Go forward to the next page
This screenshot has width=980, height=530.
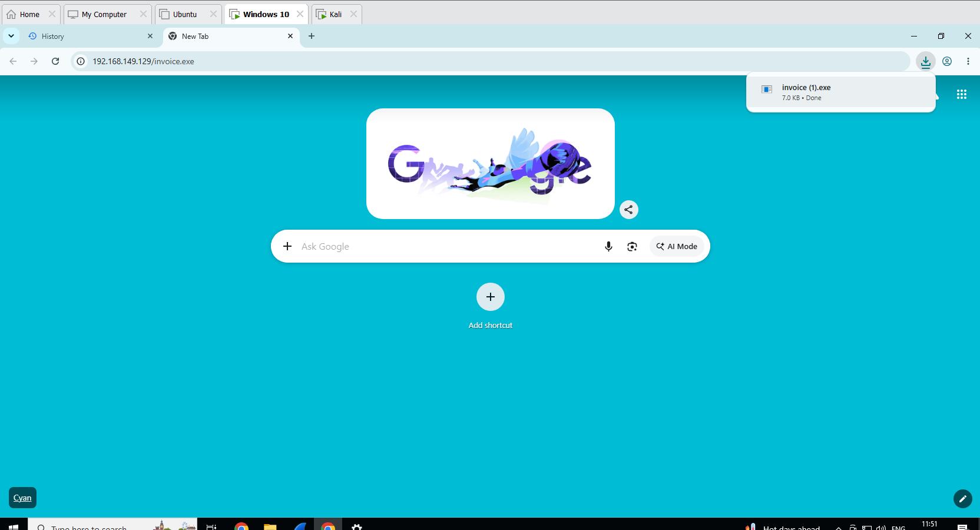(34, 61)
